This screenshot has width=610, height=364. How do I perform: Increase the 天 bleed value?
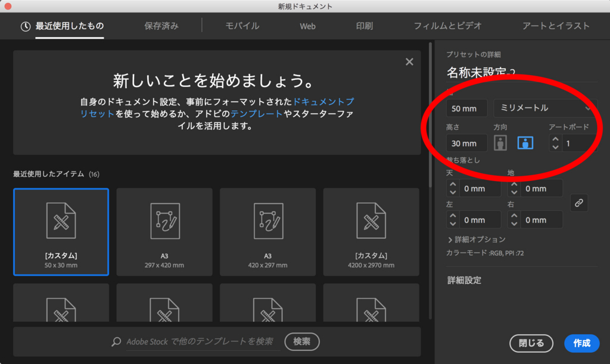(x=453, y=184)
